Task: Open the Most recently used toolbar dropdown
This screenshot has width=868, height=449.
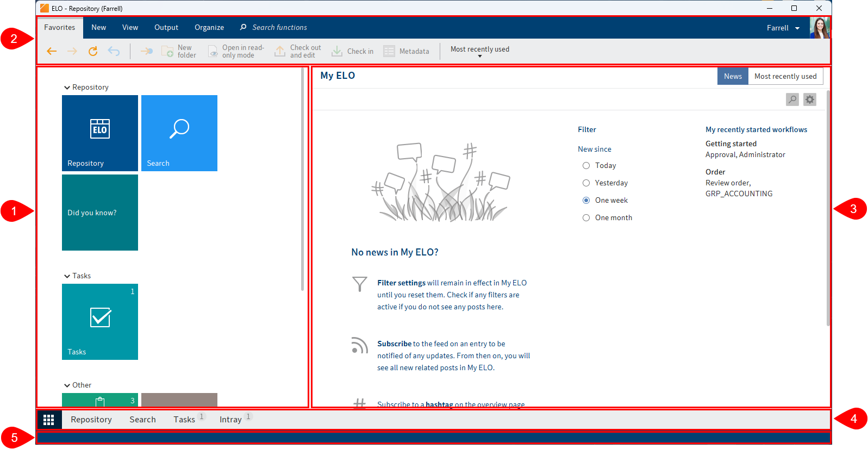Action: 480,51
